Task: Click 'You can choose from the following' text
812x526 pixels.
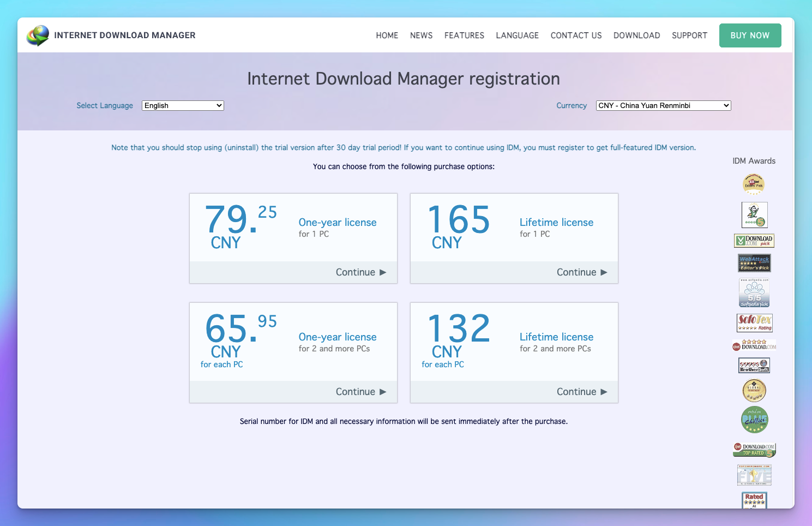Action: (404, 167)
